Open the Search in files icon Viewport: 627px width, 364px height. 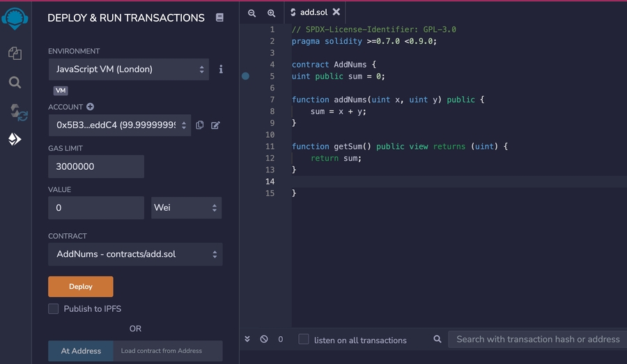(x=15, y=82)
